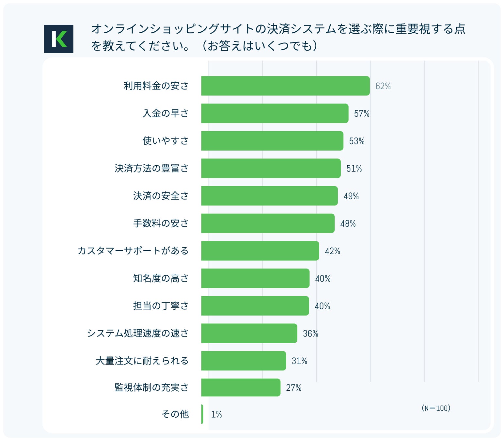Select the 利用料金の安さ bar
The height and width of the screenshot is (441, 504).
coord(285,86)
